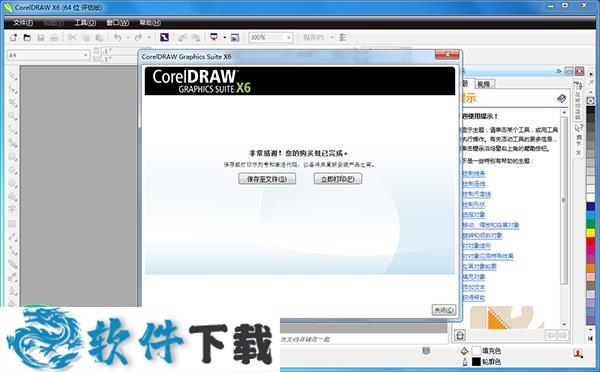Open the 窗口(W) menu
The height and width of the screenshot is (372, 600).
117,23
